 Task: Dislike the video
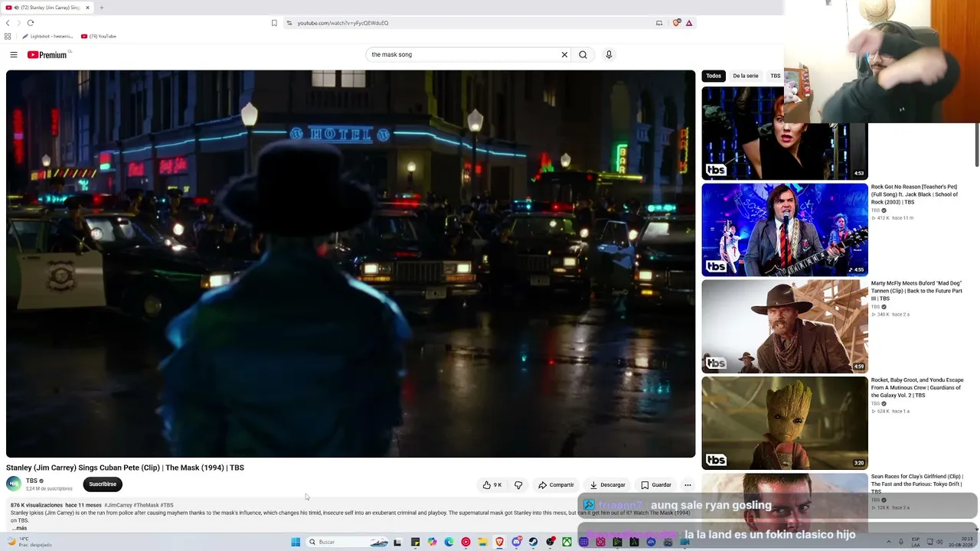point(518,484)
